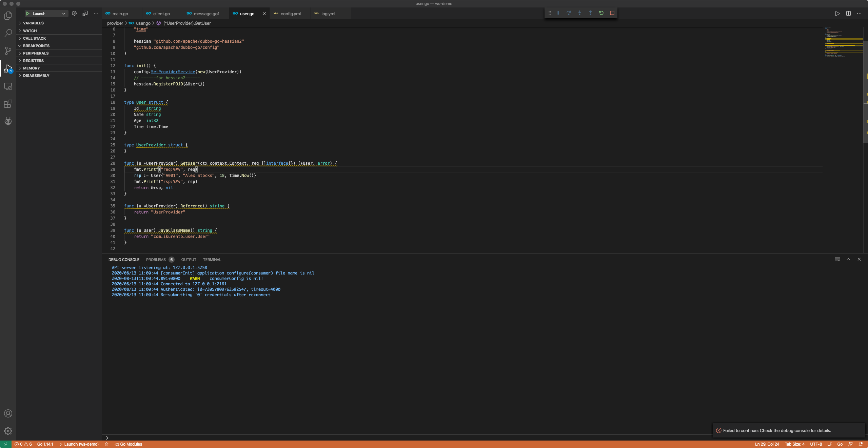868x448 pixels.
Task: Collapse the BREAKPOINTS section
Action: [x=36, y=46]
